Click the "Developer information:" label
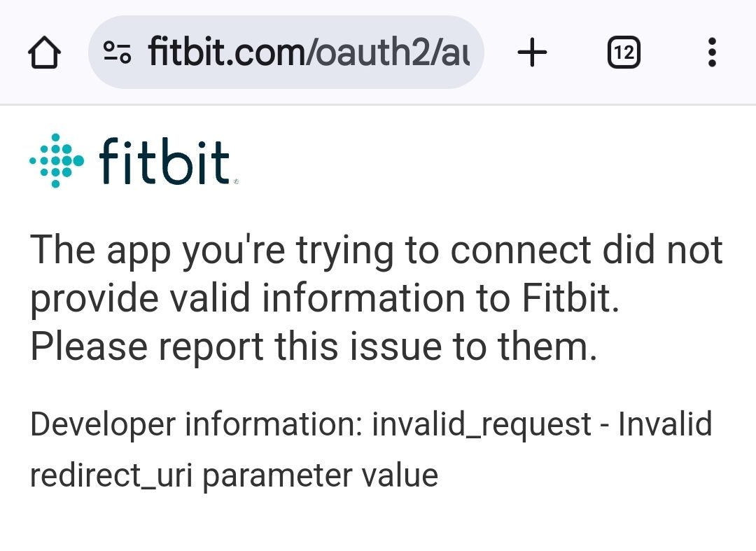Screen dimensions: 756x551 pyautogui.click(x=196, y=424)
